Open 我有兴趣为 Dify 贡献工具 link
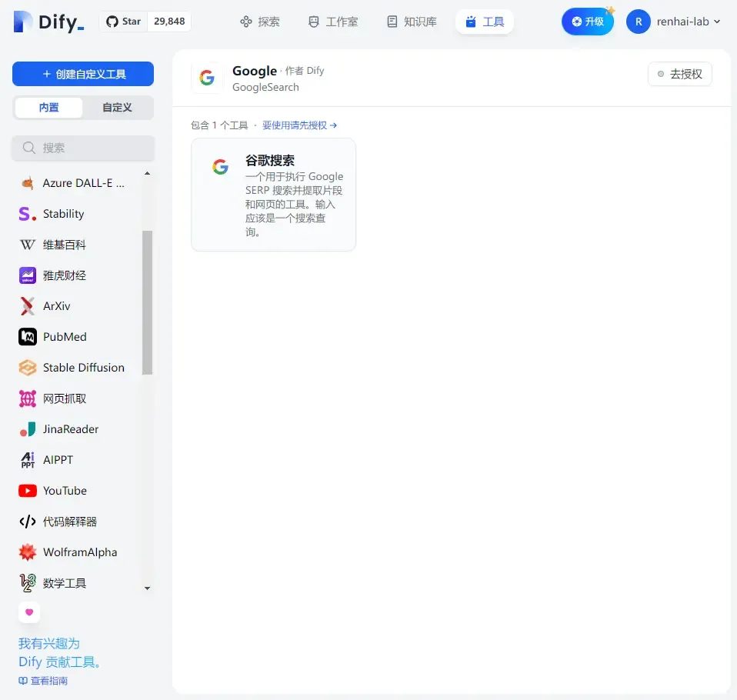Viewport: 737px width, 700px height. point(59,652)
